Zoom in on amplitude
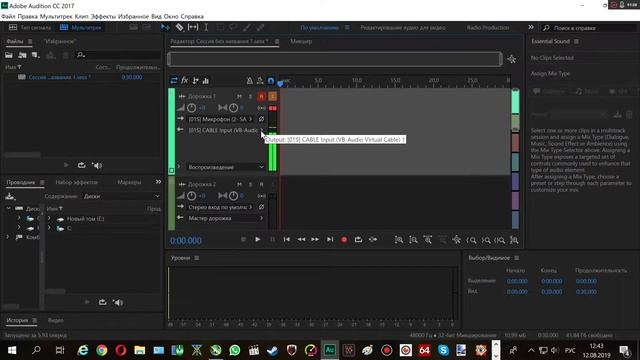 (x=399, y=240)
